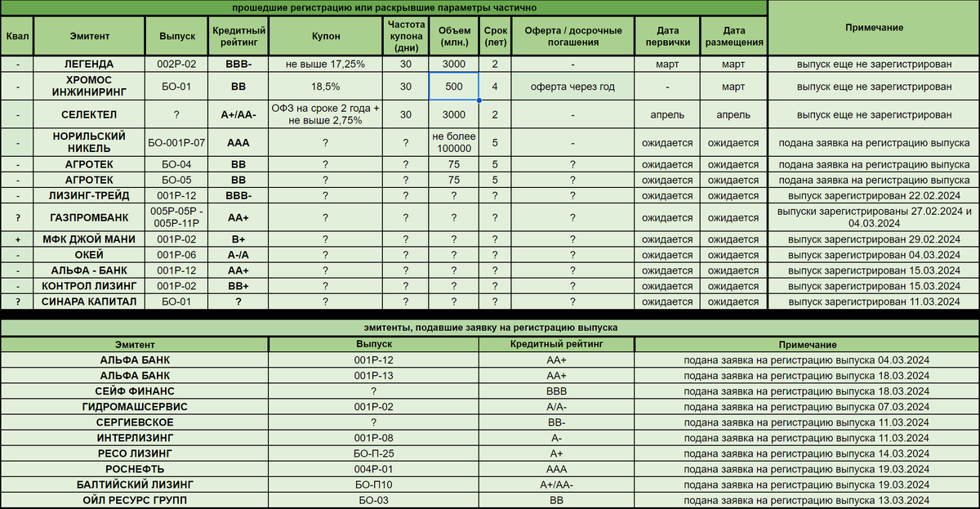This screenshot has height=509, width=980.
Task: Select the Дата размещения header
Action: pos(733,37)
